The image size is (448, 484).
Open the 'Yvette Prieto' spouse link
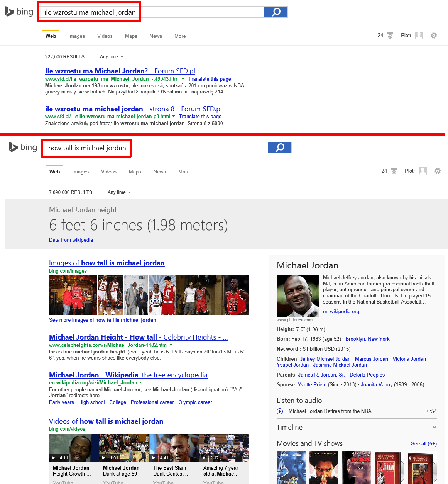pyautogui.click(x=312, y=384)
